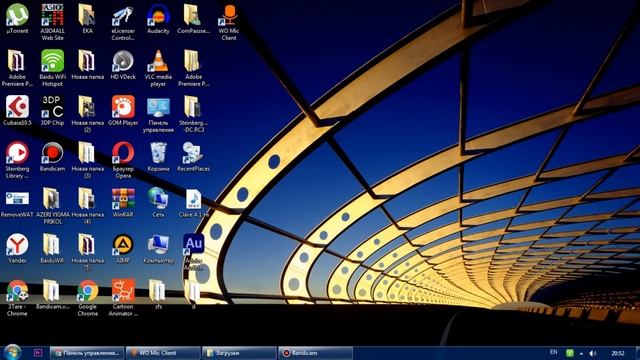
Task: Select the zfs folder
Action: pos(158,294)
